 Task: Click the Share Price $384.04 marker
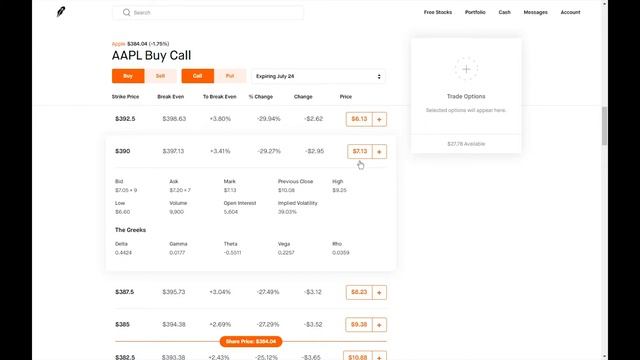point(251,341)
